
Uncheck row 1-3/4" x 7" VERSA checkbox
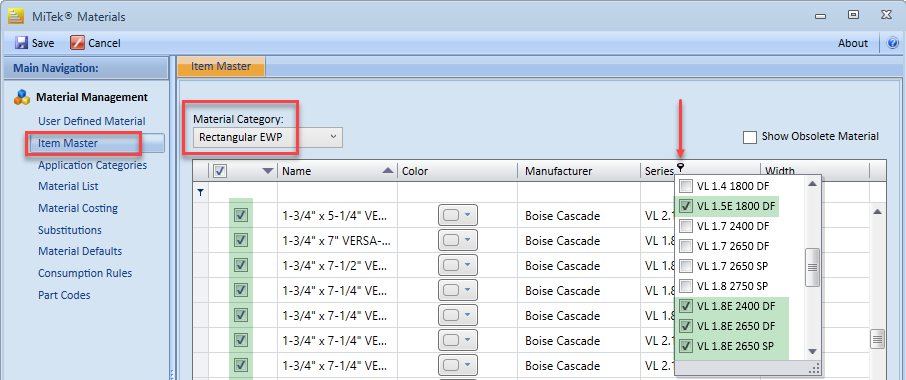click(x=241, y=241)
